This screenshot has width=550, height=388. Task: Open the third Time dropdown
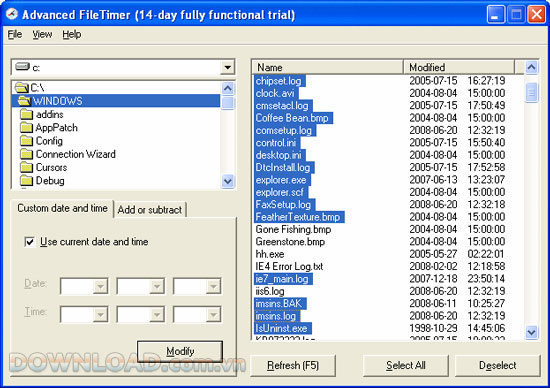click(x=213, y=315)
